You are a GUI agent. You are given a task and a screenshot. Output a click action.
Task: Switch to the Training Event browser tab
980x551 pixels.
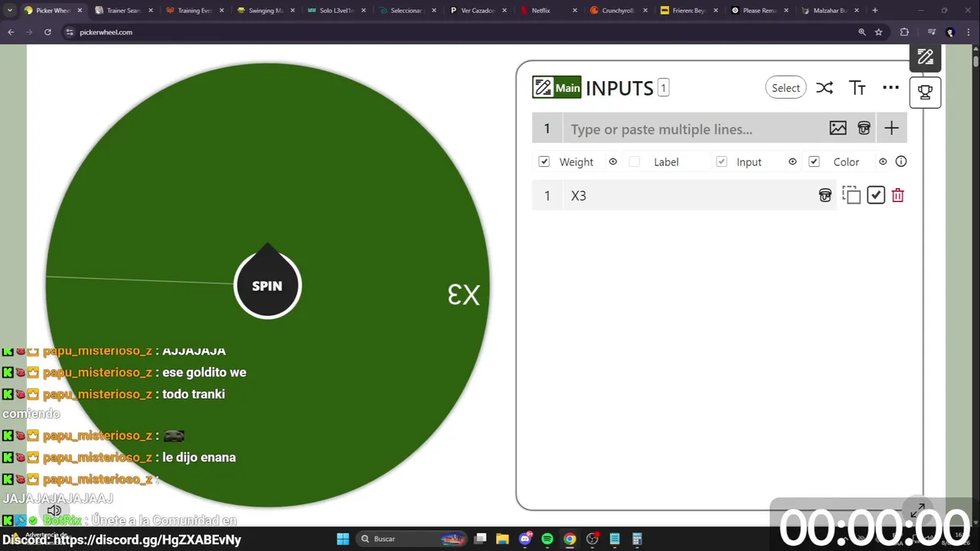point(194,11)
